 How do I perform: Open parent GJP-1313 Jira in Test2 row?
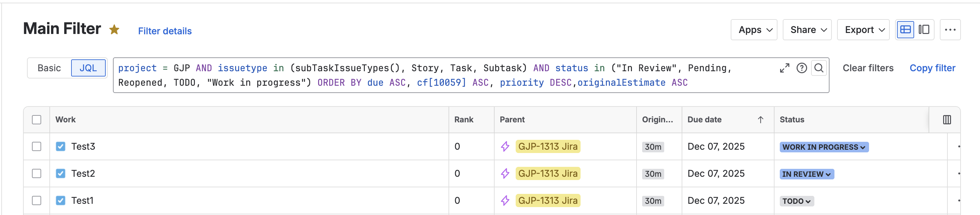(x=548, y=173)
